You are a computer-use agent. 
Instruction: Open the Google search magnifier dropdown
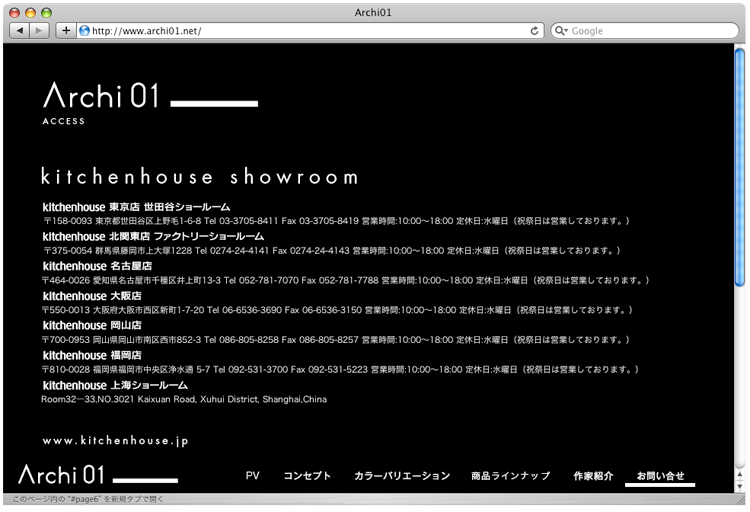(x=561, y=31)
